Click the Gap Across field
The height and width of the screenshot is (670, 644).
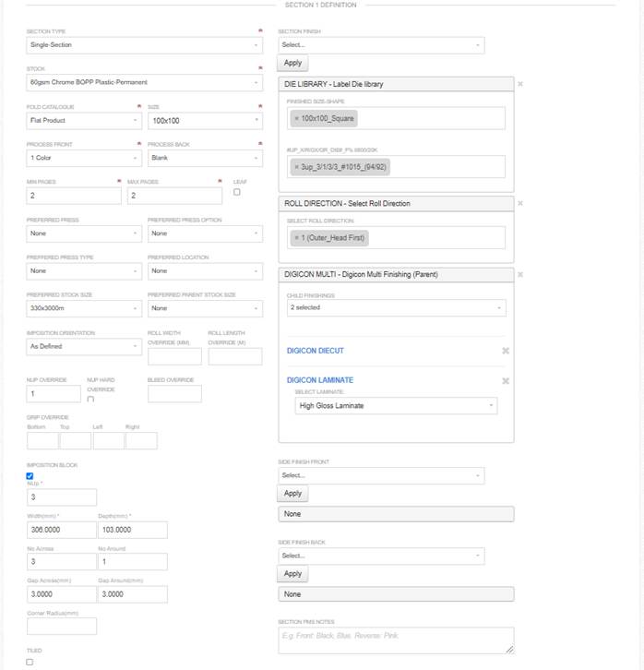tap(62, 594)
